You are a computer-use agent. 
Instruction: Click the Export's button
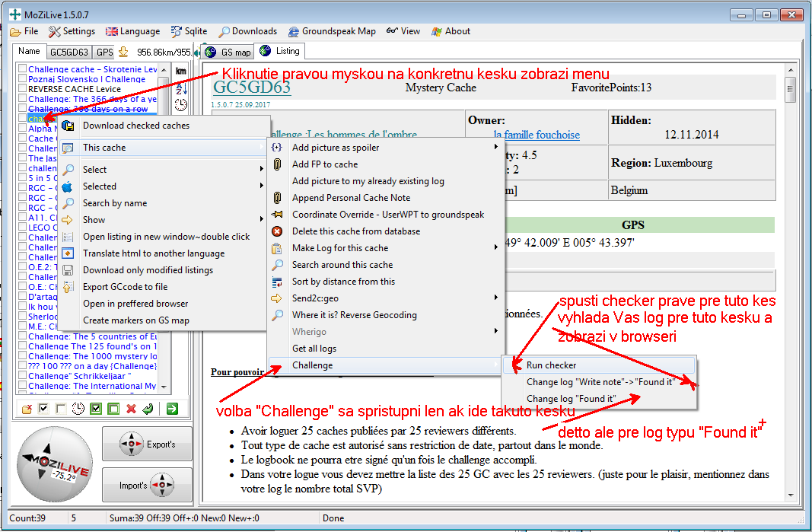coord(147,444)
